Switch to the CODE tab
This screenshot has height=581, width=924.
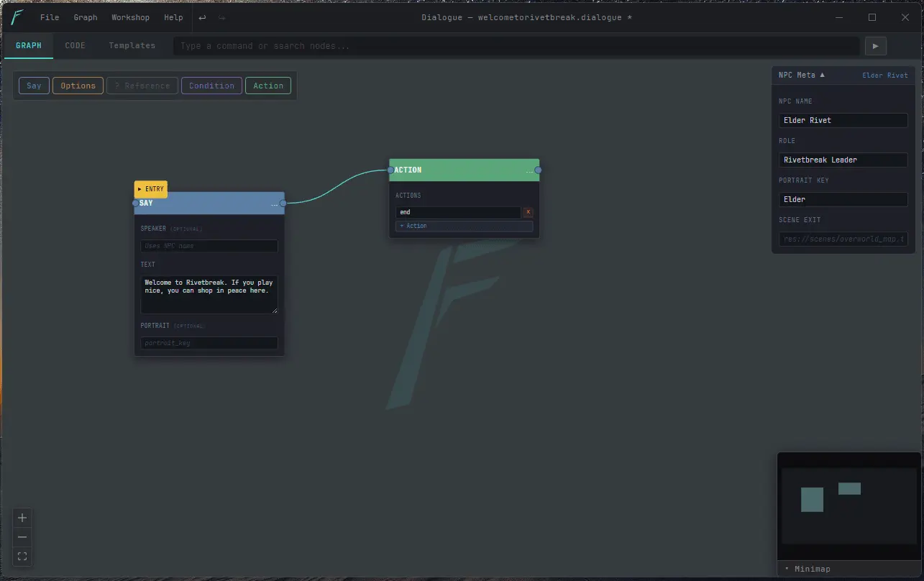point(75,46)
